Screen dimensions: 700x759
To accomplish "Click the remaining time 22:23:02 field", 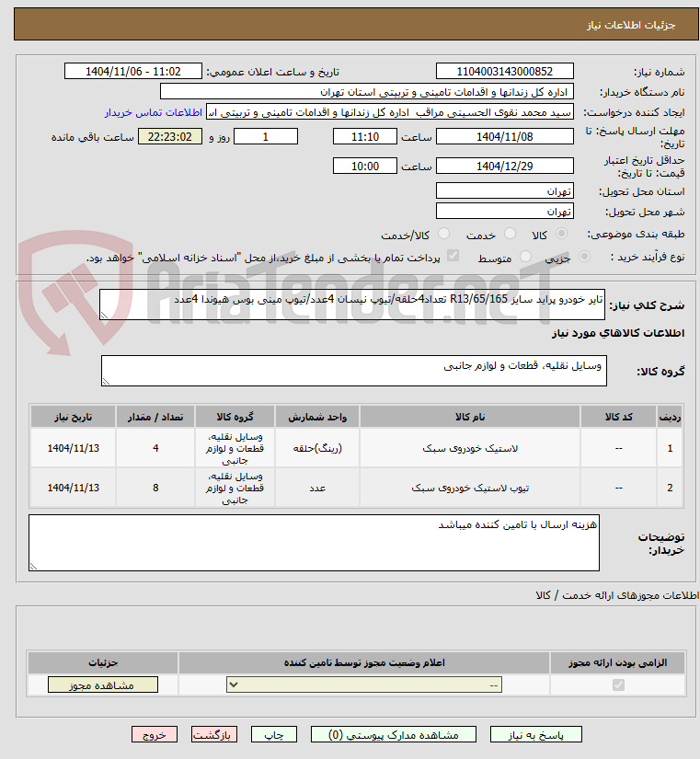I will pyautogui.click(x=170, y=136).
